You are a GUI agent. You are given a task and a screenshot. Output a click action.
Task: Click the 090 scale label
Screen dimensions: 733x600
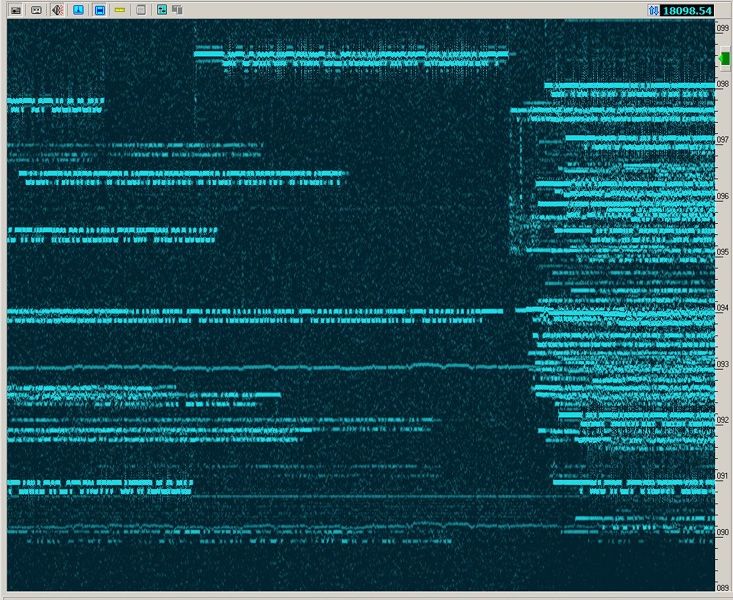[723, 532]
